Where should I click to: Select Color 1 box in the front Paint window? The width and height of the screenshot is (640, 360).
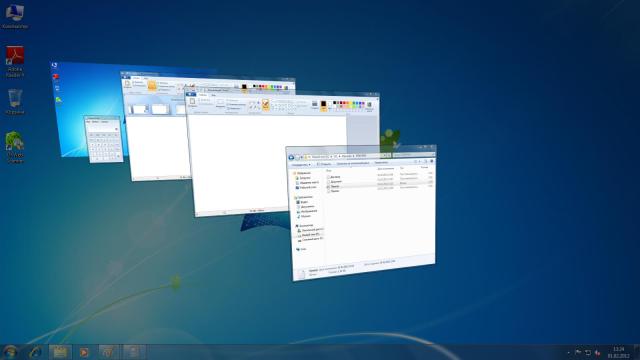[x=323, y=105]
